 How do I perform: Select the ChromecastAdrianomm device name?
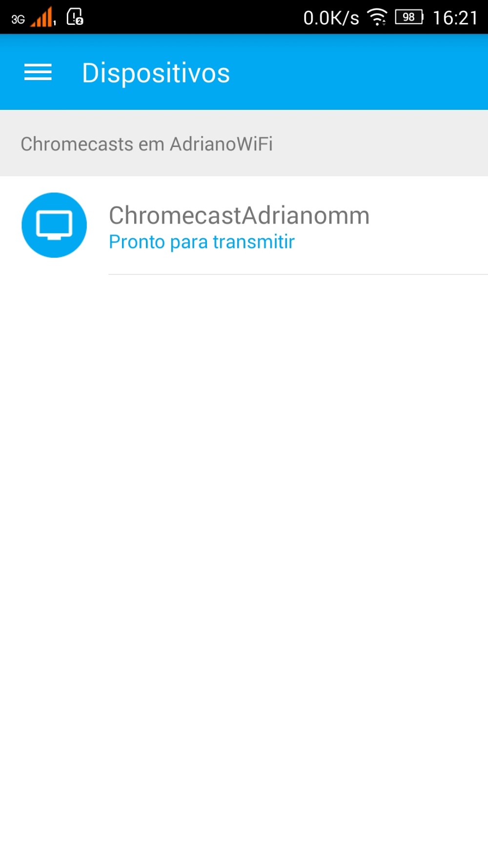pos(239,215)
